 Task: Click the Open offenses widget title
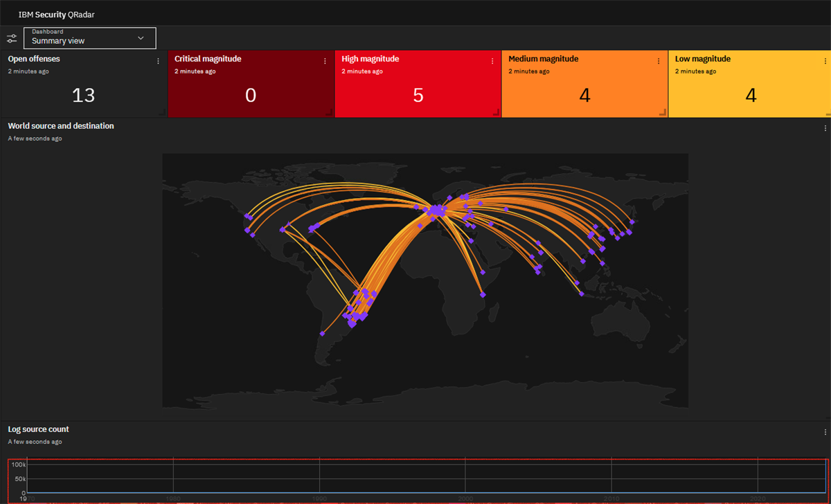click(x=34, y=59)
